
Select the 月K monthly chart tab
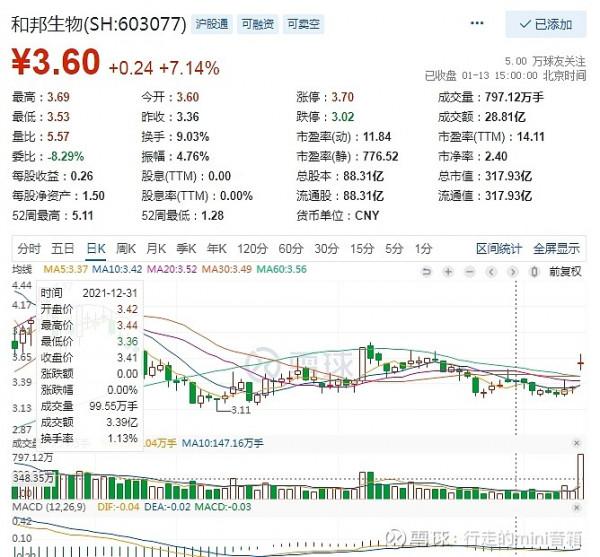tap(156, 248)
